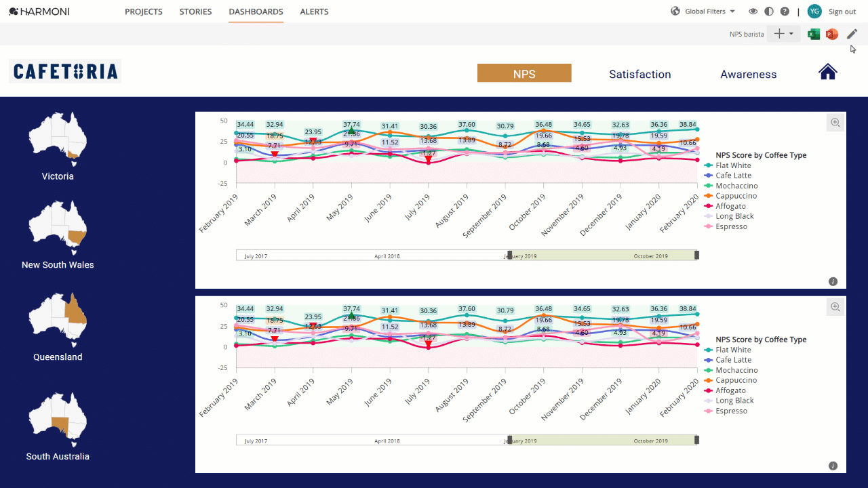
Task: Switch to the Satisfaction tab
Action: (640, 74)
